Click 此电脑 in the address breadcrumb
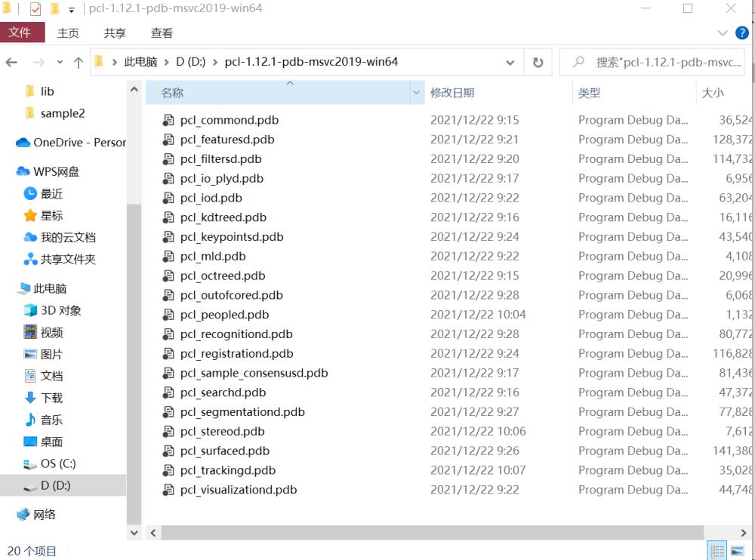The image size is (755, 560). click(x=140, y=62)
